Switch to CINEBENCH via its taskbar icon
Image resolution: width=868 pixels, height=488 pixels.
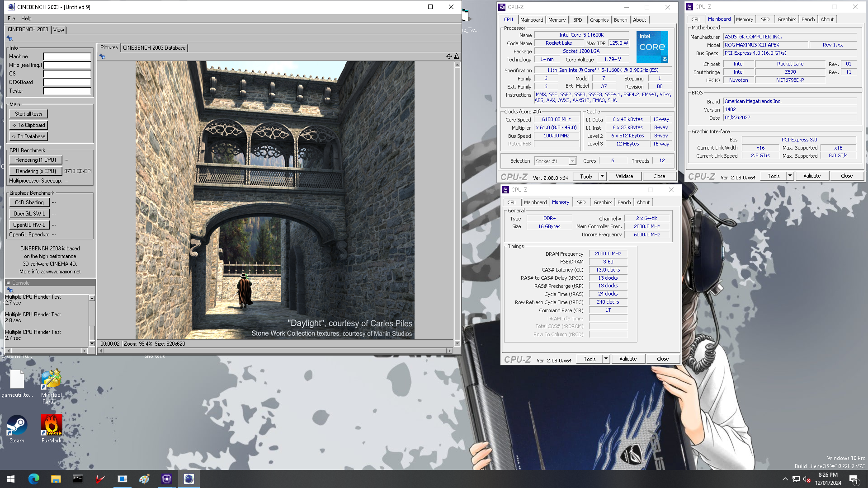pyautogui.click(x=189, y=479)
